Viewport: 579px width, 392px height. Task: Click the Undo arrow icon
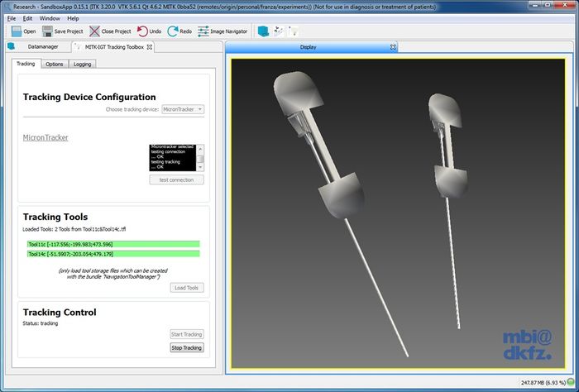(142, 31)
